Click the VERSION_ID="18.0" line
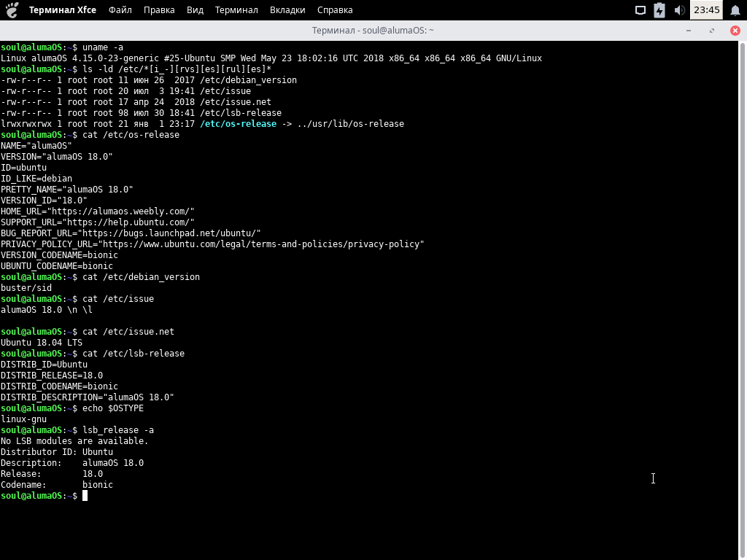This screenshot has width=747, height=560. coord(44,201)
